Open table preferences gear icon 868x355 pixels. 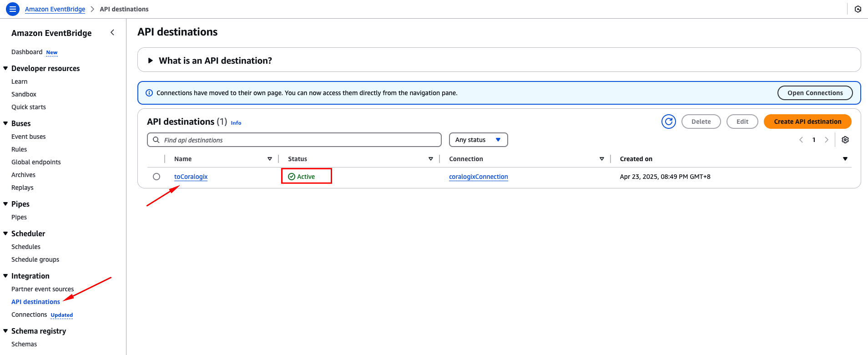coord(845,140)
